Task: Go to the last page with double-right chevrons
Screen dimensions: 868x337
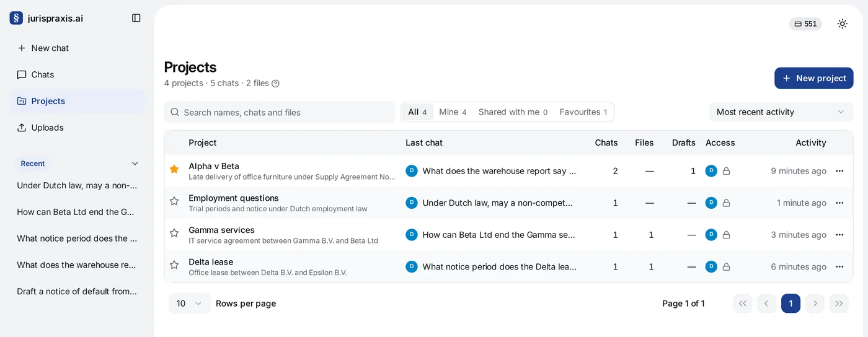Action: pos(839,304)
